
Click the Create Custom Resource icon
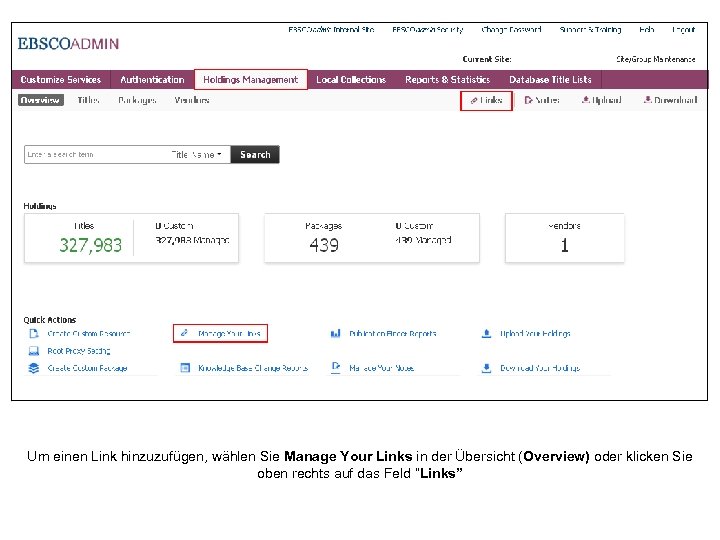pos(34,334)
